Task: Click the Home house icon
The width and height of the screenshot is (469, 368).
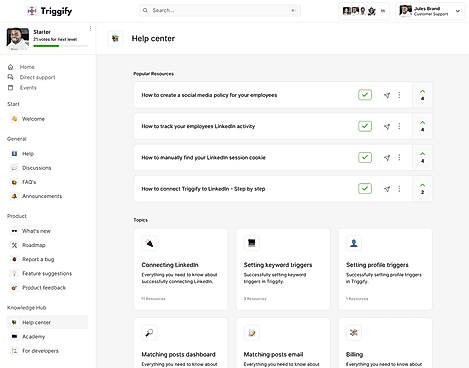Action: pos(11,67)
